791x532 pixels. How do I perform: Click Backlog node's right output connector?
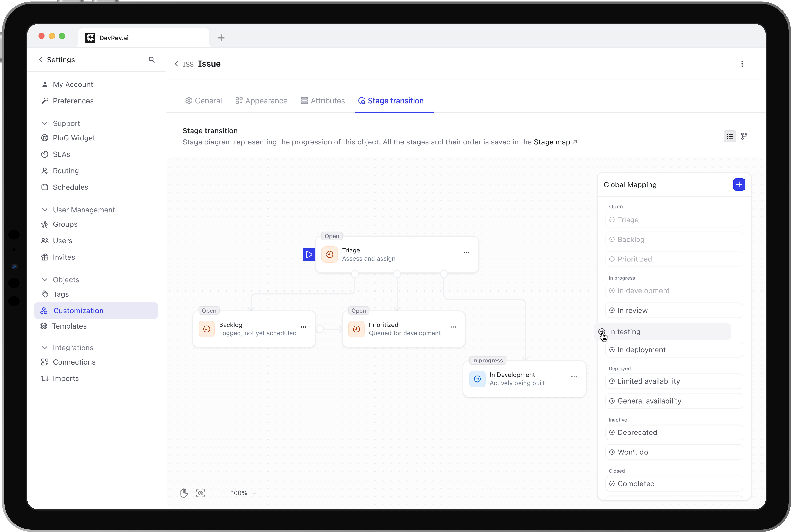coord(320,329)
